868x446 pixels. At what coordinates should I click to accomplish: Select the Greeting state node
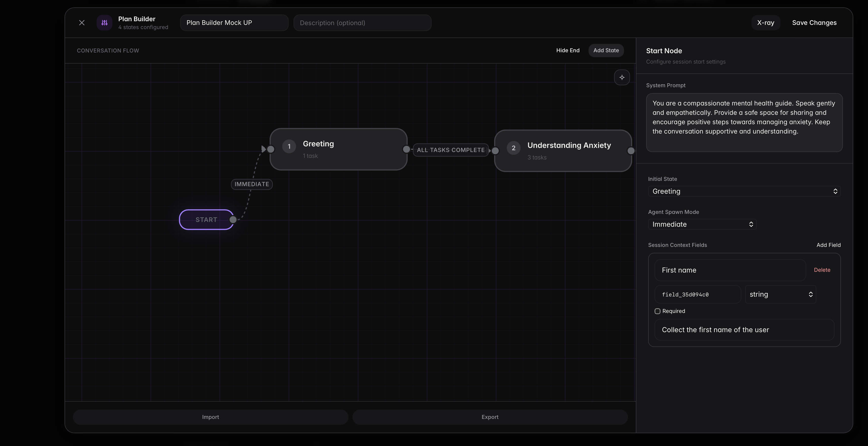point(338,149)
